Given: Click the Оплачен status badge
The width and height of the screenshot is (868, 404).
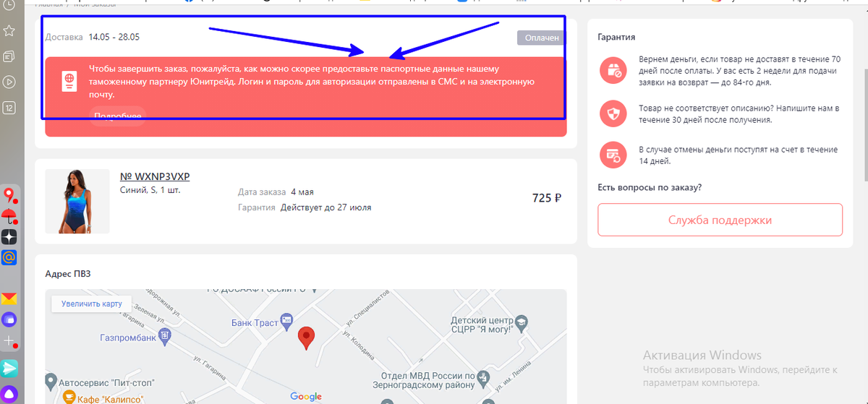Looking at the screenshot, I should click(x=540, y=38).
